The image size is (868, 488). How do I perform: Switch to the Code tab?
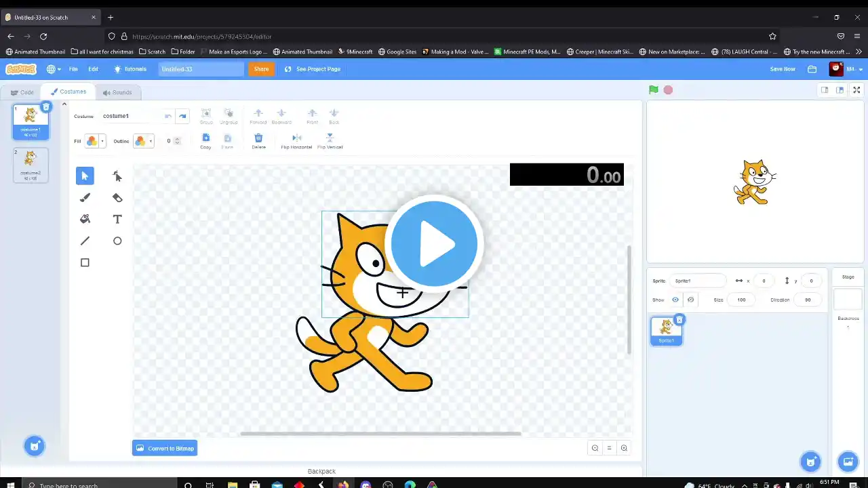(22, 92)
